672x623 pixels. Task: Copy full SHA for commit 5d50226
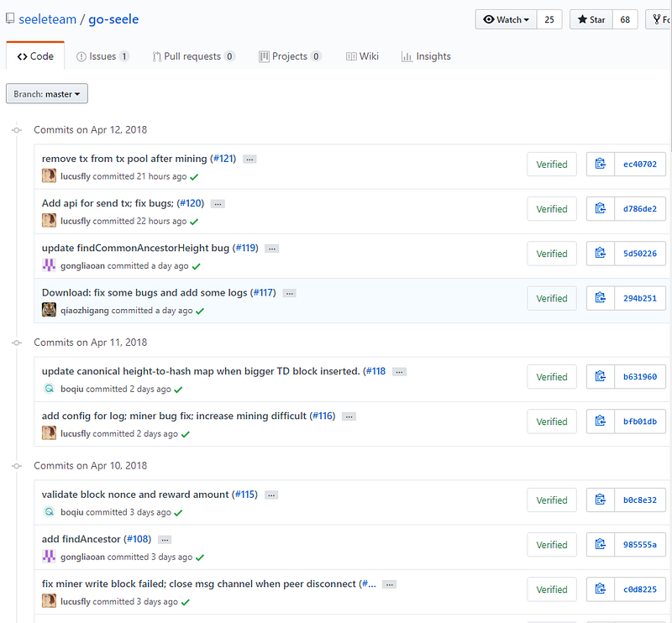[600, 254]
